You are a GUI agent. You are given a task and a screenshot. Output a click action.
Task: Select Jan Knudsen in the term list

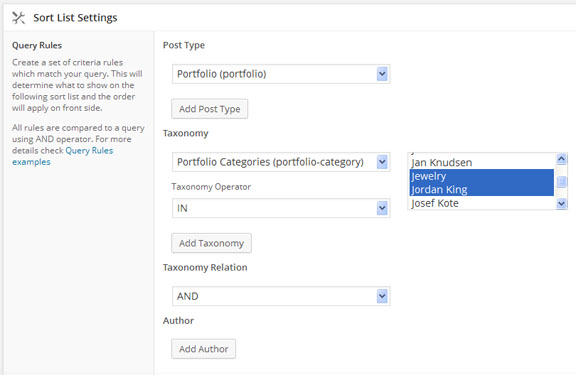coord(482,162)
